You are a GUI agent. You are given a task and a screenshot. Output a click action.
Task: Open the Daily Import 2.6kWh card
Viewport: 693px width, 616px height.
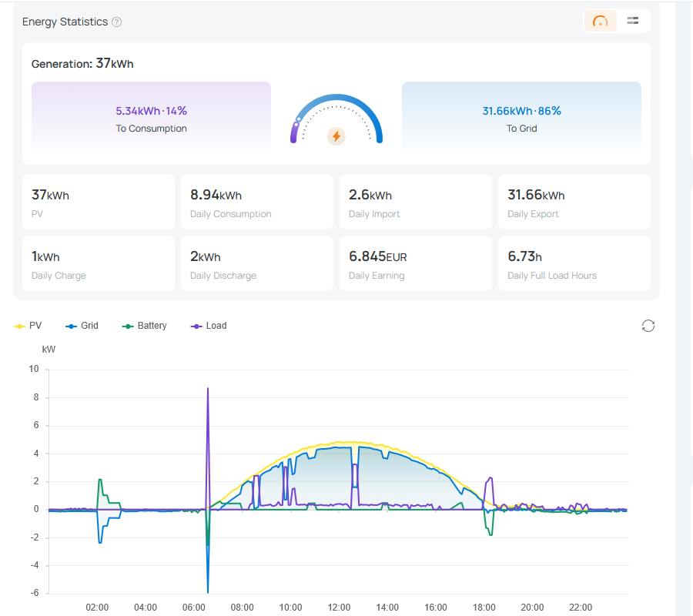(416, 202)
